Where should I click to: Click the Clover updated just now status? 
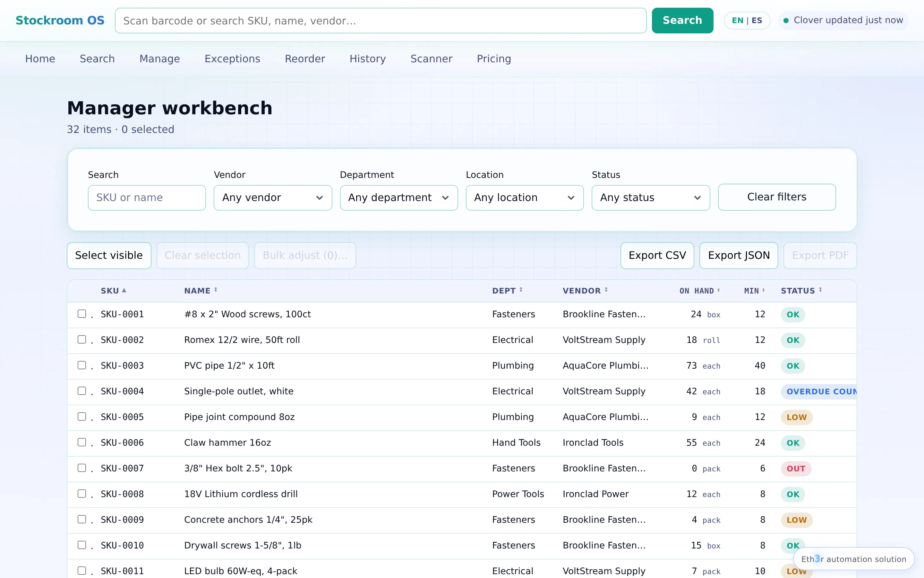(x=843, y=20)
